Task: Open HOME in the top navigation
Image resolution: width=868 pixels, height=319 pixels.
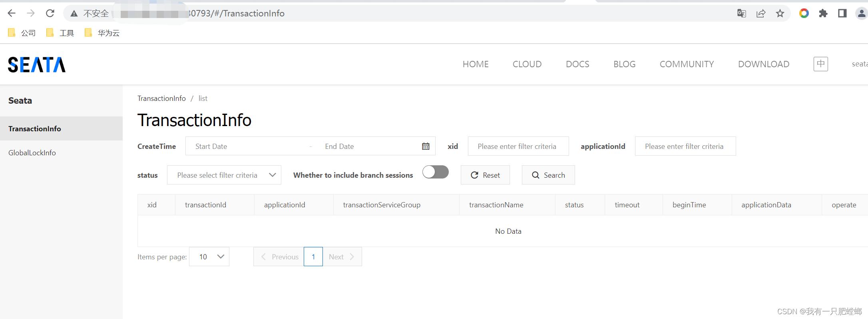Action: (476, 64)
